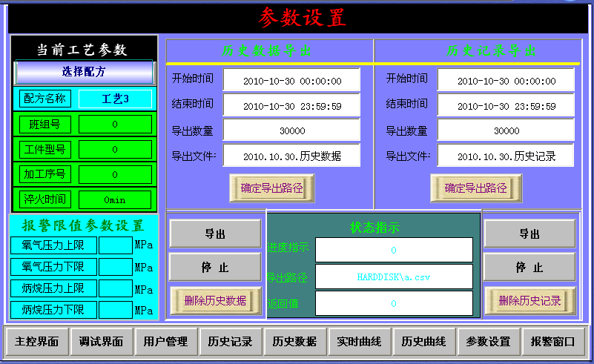The height and width of the screenshot is (364, 594).
Task: Edit 开始时间 in 历史记录导出 panel
Action: point(506,79)
